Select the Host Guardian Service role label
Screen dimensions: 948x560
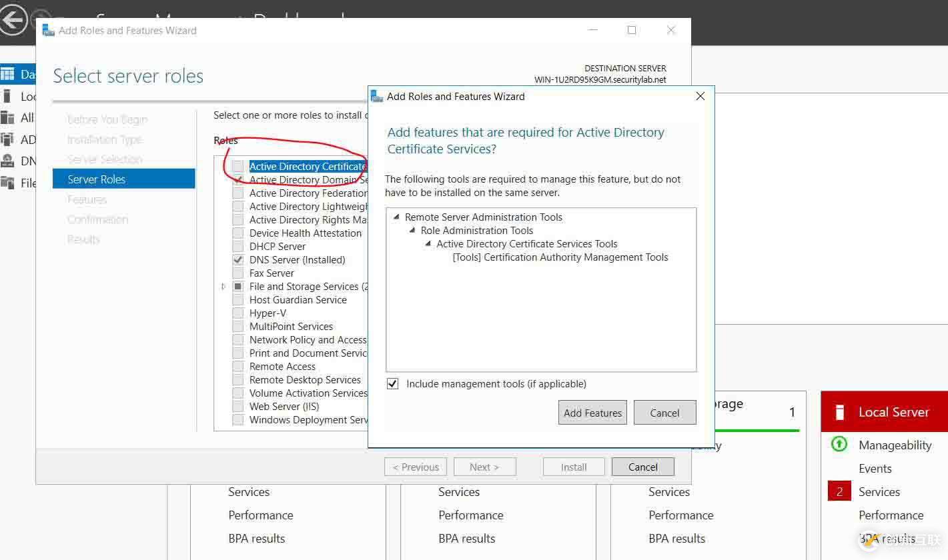298,300
